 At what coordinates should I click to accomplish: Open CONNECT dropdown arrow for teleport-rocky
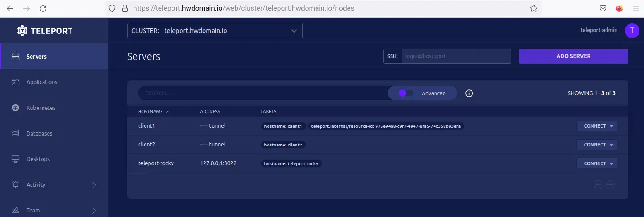pos(612,164)
